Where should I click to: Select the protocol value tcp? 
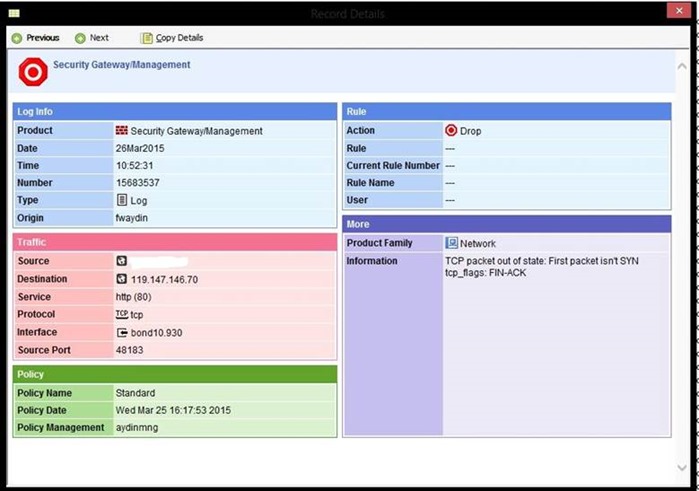coord(136,315)
